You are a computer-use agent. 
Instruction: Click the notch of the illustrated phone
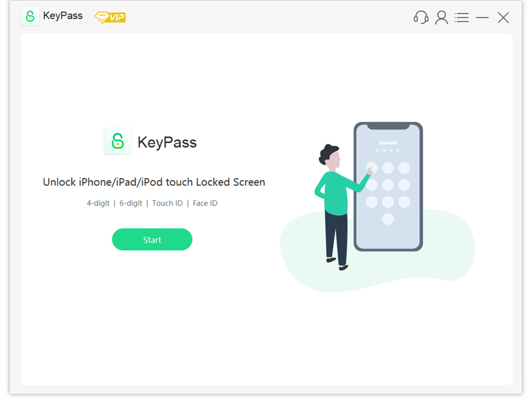coord(388,126)
